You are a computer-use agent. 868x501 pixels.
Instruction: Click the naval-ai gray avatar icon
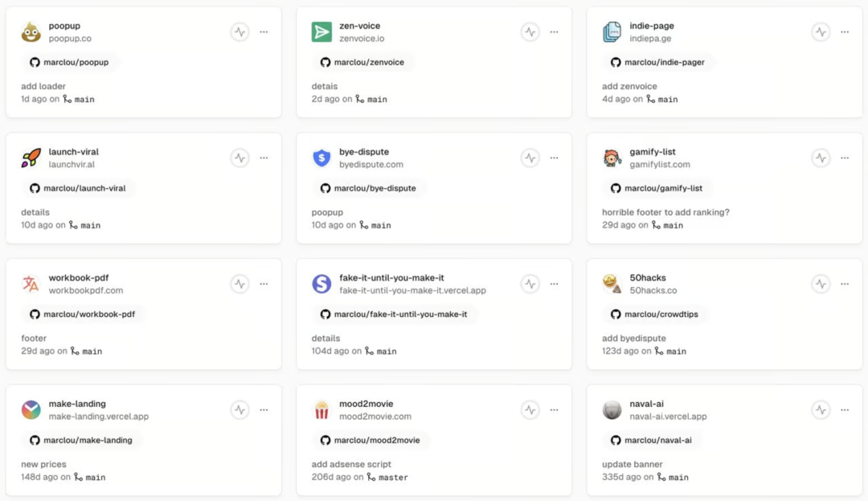(612, 409)
